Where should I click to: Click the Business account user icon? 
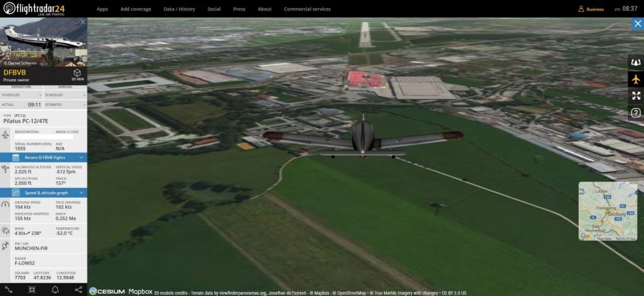(581, 9)
